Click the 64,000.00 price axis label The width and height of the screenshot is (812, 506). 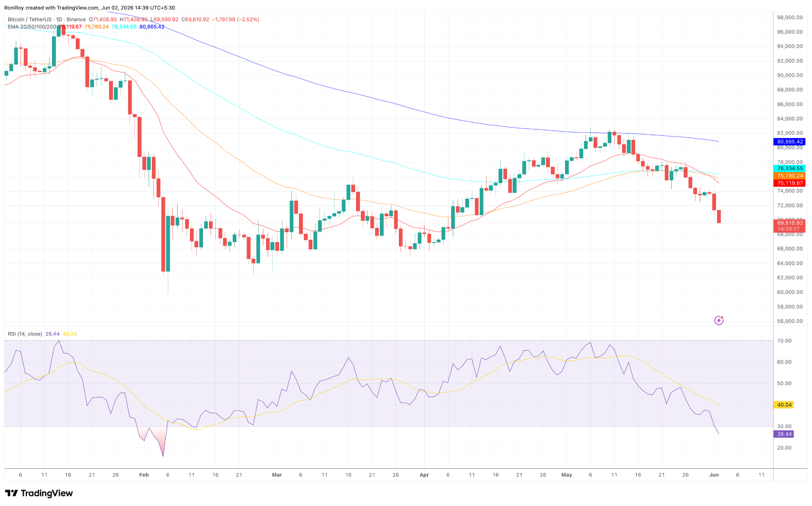click(790, 264)
